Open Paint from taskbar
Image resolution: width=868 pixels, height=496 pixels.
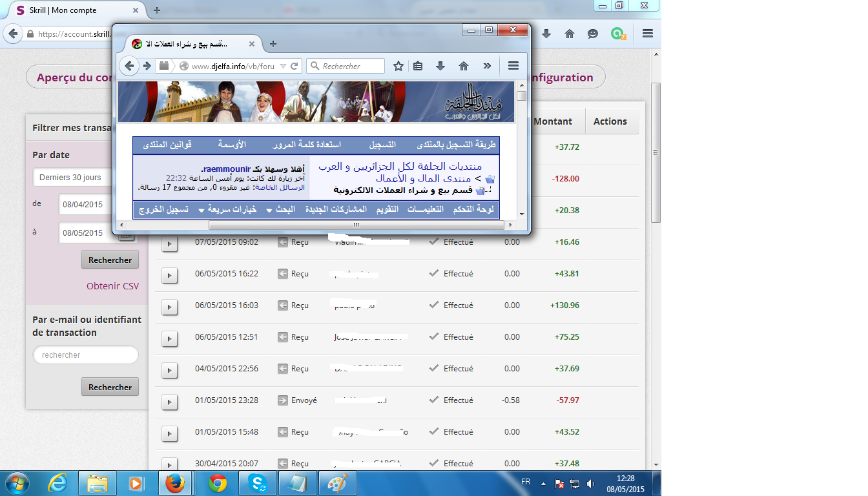click(x=337, y=483)
